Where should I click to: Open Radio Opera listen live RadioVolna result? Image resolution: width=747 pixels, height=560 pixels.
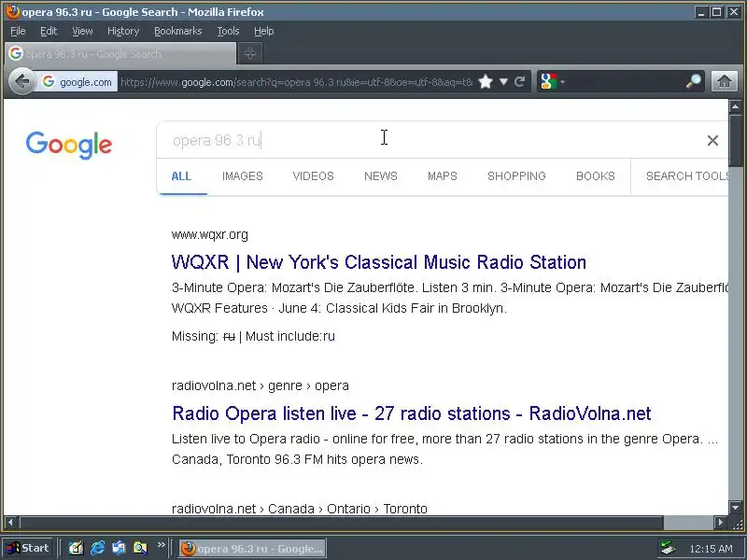(412, 413)
